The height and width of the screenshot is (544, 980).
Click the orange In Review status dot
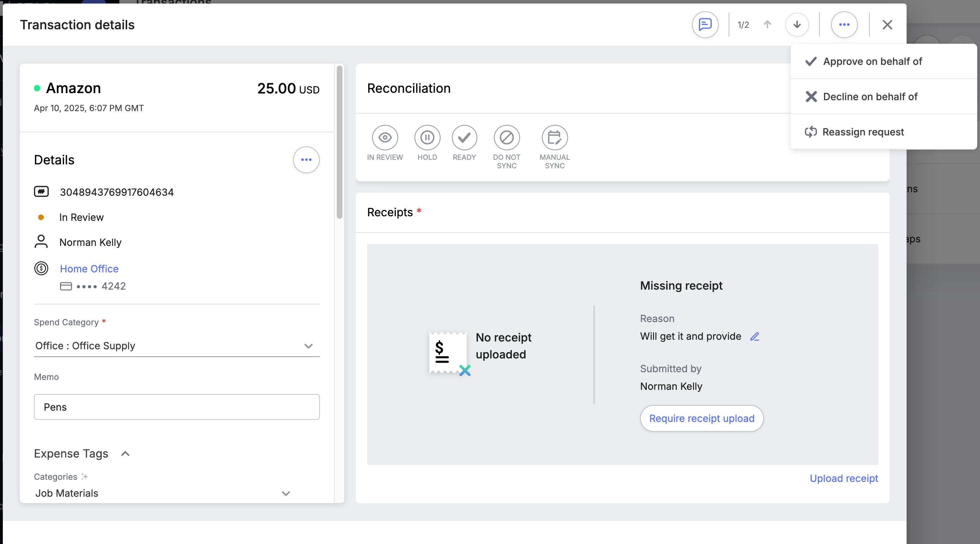(41, 217)
